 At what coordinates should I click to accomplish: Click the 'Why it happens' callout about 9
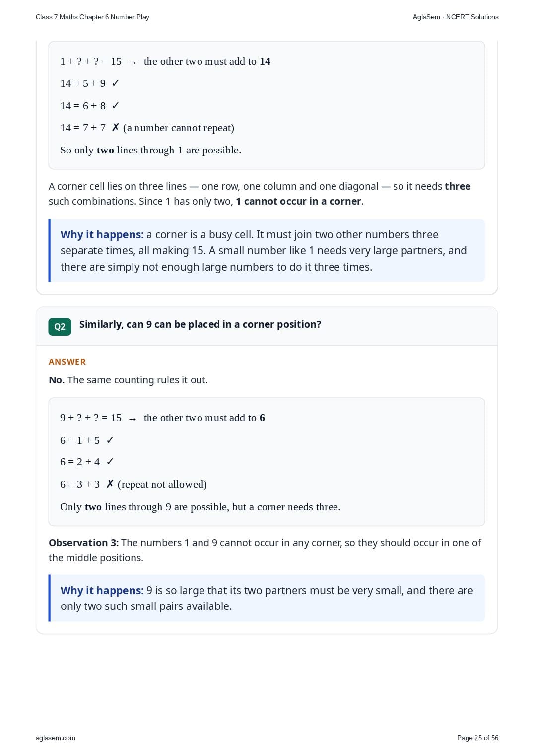267,598
